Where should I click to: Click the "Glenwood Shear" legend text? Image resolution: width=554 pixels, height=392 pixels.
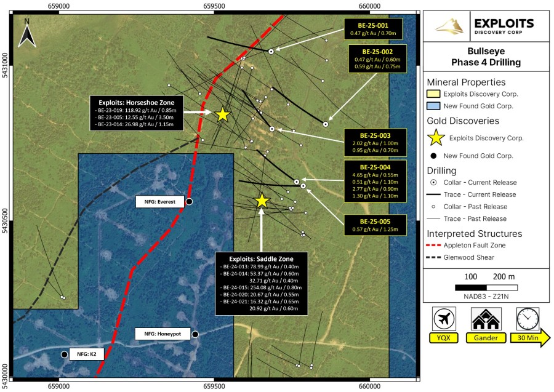[469, 257]
